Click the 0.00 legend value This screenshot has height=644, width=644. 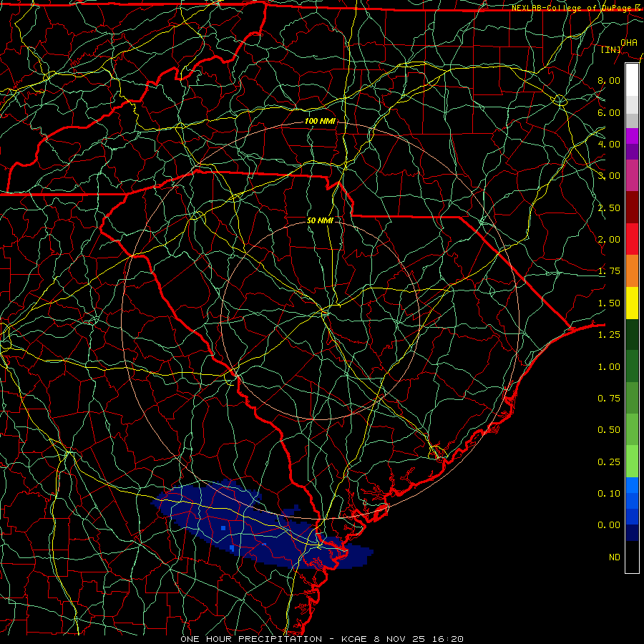[609, 525]
